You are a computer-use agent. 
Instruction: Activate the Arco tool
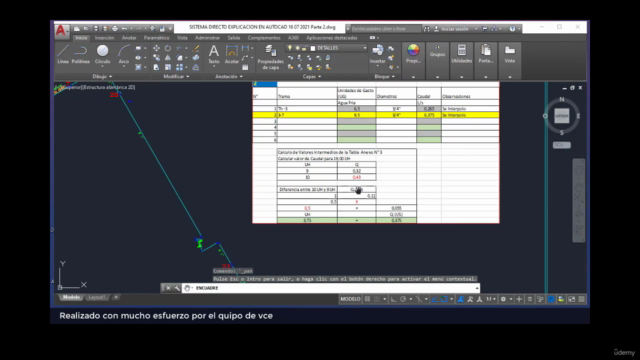124,55
